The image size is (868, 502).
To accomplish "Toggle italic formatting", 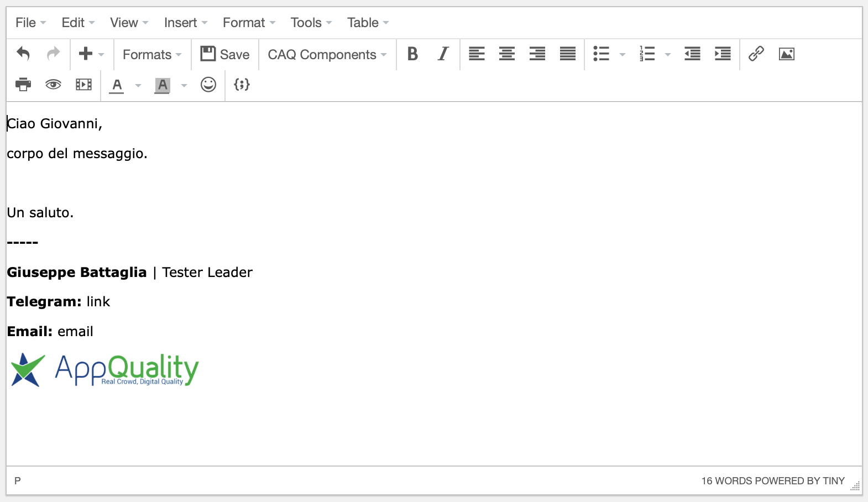I will click(x=443, y=54).
